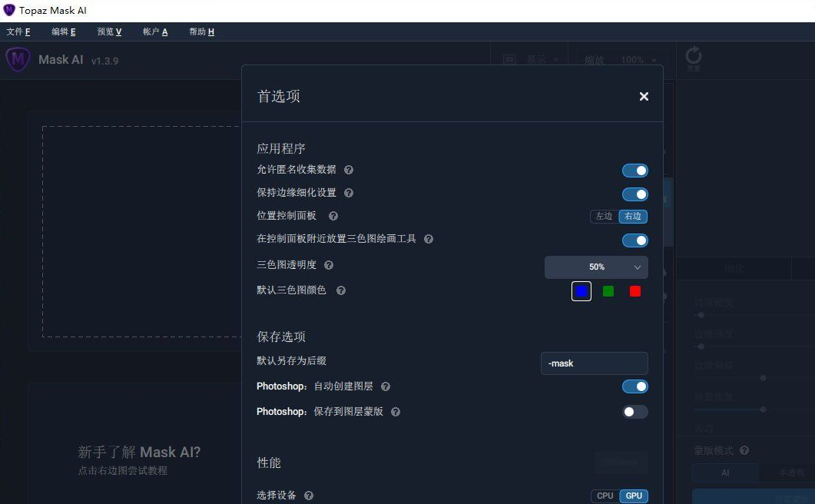Image resolution: width=815 pixels, height=504 pixels.
Task: Click help icon for Photoshop: 保存到图层蒙版
Action: [x=396, y=412]
